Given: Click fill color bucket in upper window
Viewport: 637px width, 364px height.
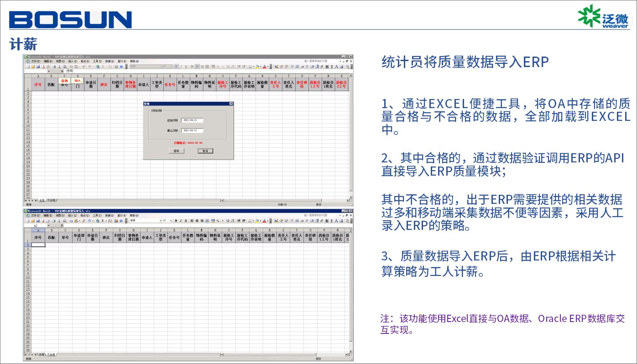Looking at the screenshot, I should 257,67.
